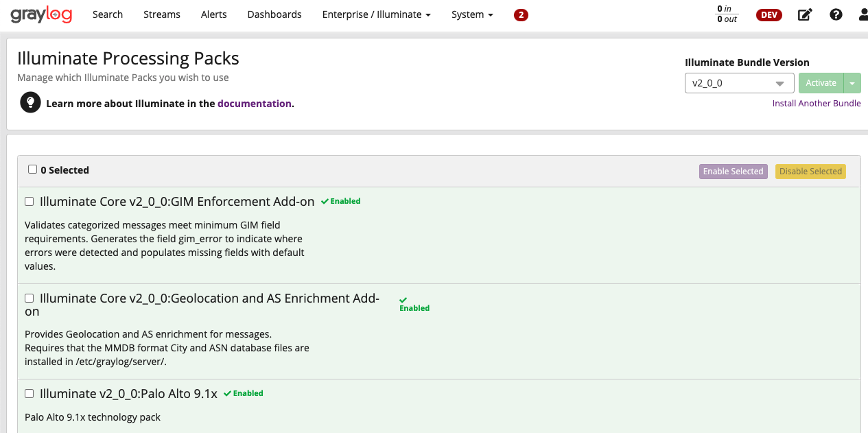Open the Dashboards menu item
Screen dimensions: 868x433
pyautogui.click(x=274, y=14)
